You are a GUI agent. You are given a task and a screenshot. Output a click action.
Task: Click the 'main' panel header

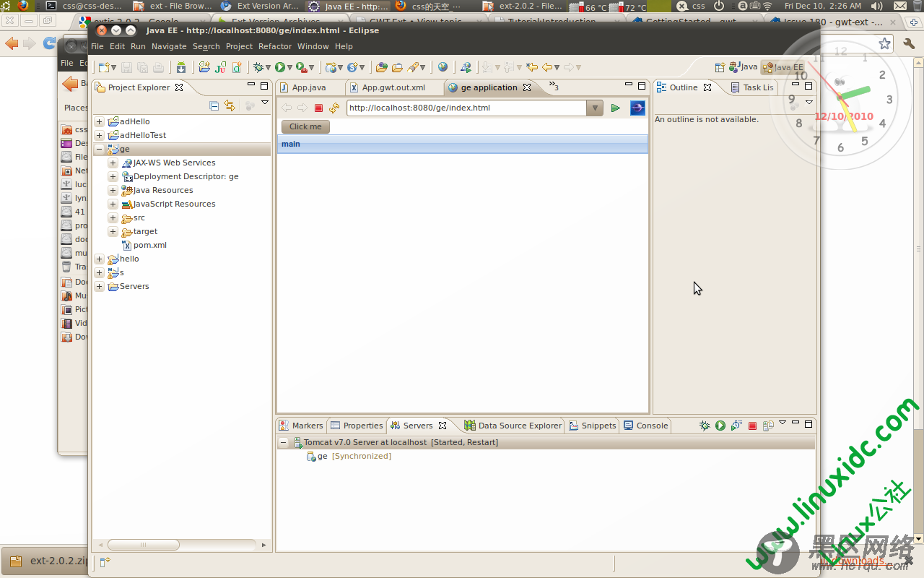[x=463, y=144]
